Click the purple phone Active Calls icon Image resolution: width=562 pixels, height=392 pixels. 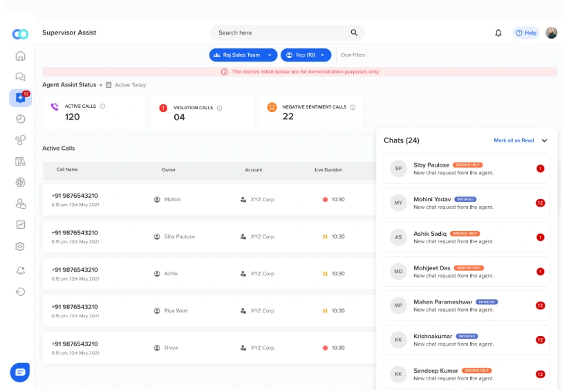55,106
